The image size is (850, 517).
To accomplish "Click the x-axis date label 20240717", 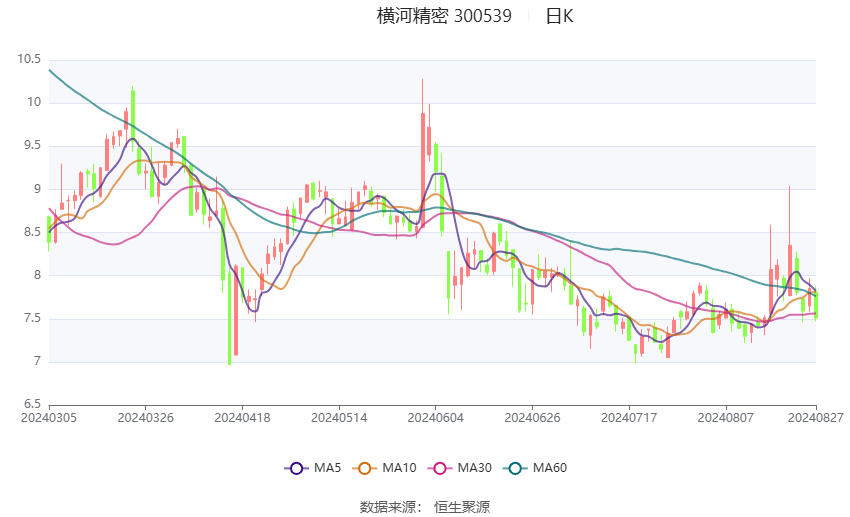I will (x=629, y=418).
